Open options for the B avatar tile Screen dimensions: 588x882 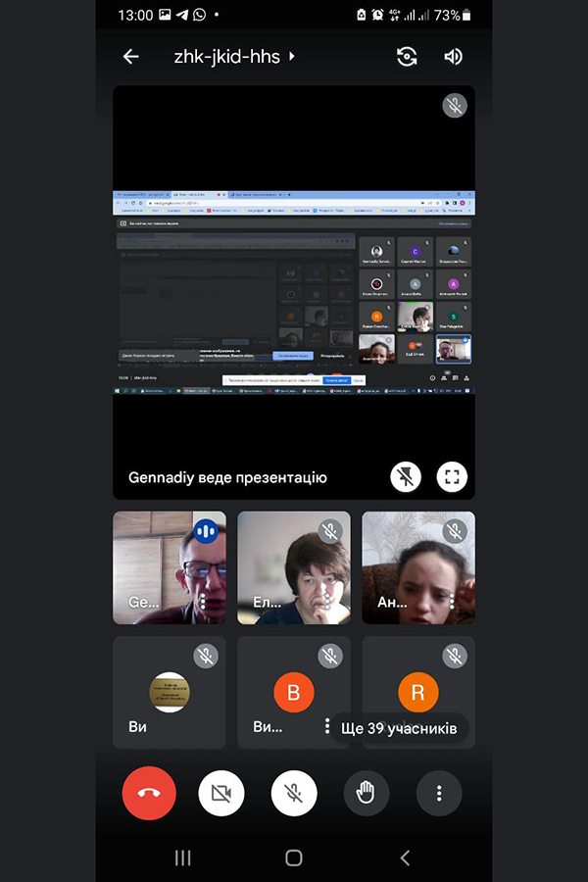(327, 725)
